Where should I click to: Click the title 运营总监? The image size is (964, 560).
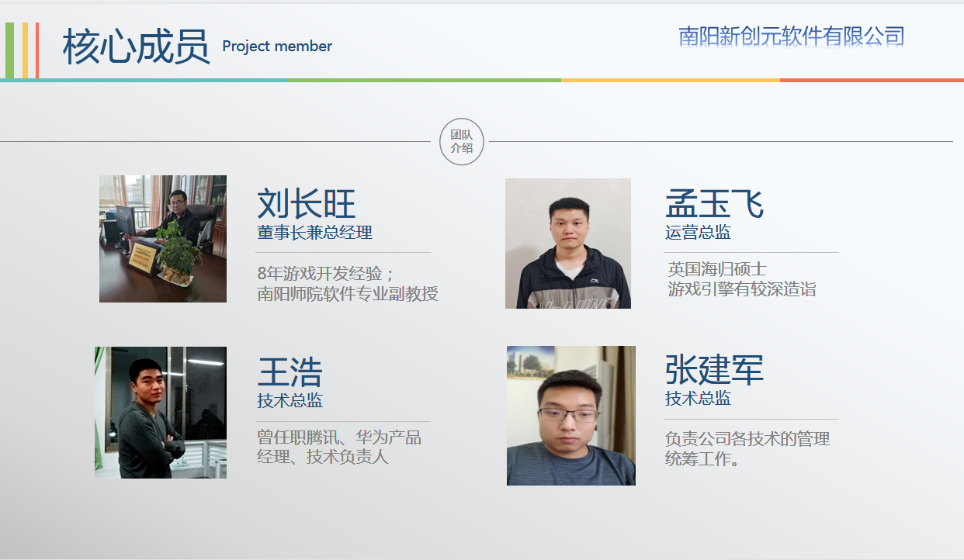[698, 232]
